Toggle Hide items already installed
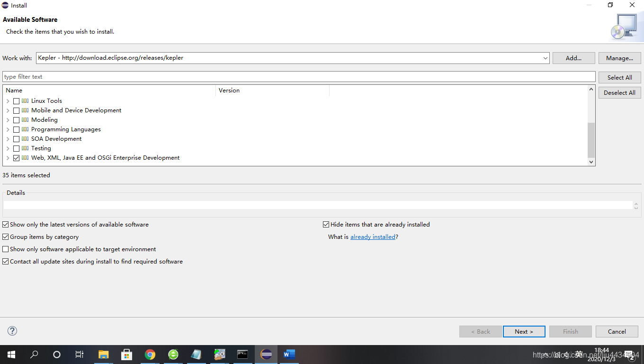The width and height of the screenshot is (644, 364). click(326, 225)
